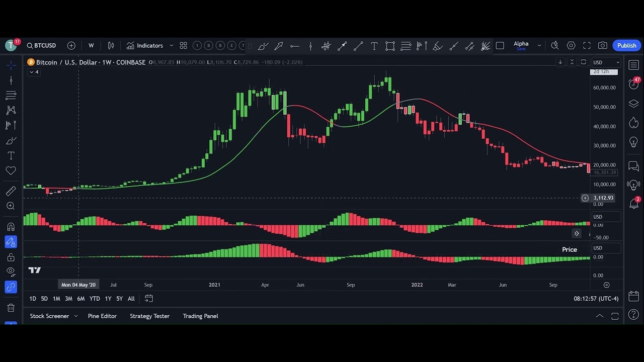This screenshot has width=644, height=362.
Task: Click the scroll to most recent bar arrows
Action: [x=577, y=233]
